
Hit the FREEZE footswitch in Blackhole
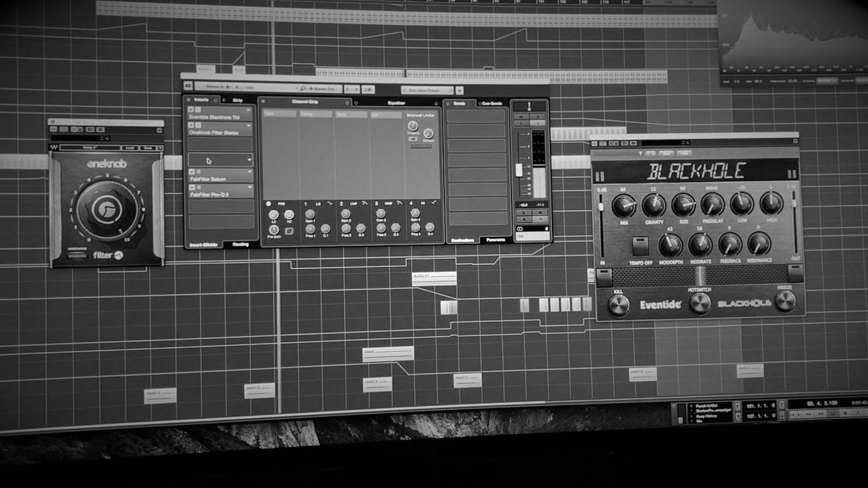(785, 300)
